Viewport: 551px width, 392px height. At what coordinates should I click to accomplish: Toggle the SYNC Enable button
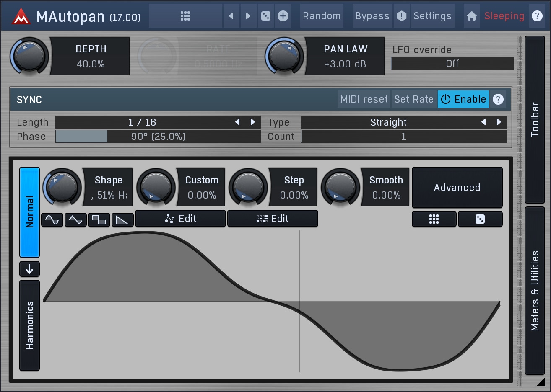click(463, 99)
